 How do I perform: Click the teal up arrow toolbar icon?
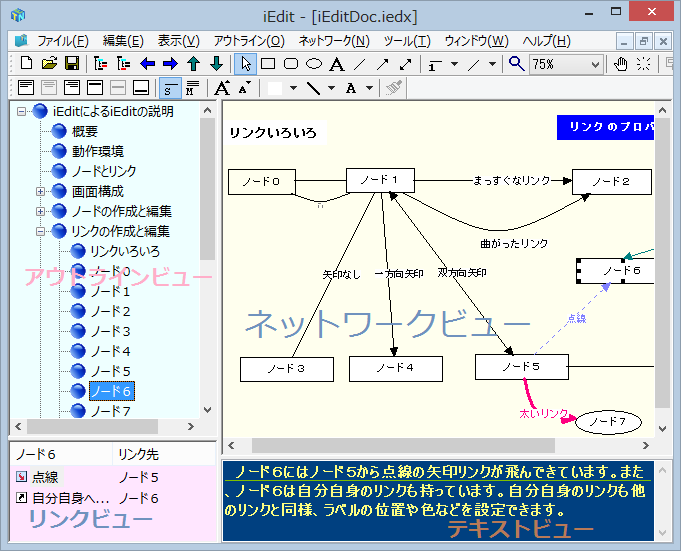coord(193,64)
